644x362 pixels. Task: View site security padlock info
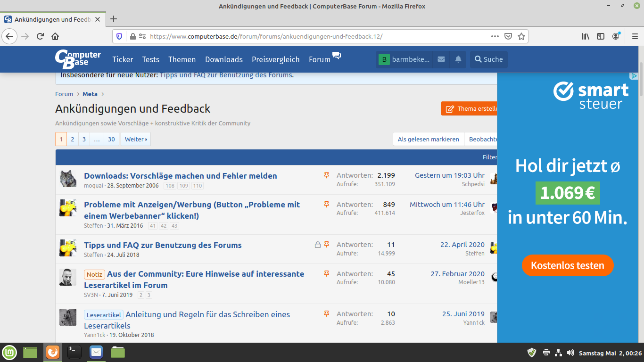[x=132, y=36]
